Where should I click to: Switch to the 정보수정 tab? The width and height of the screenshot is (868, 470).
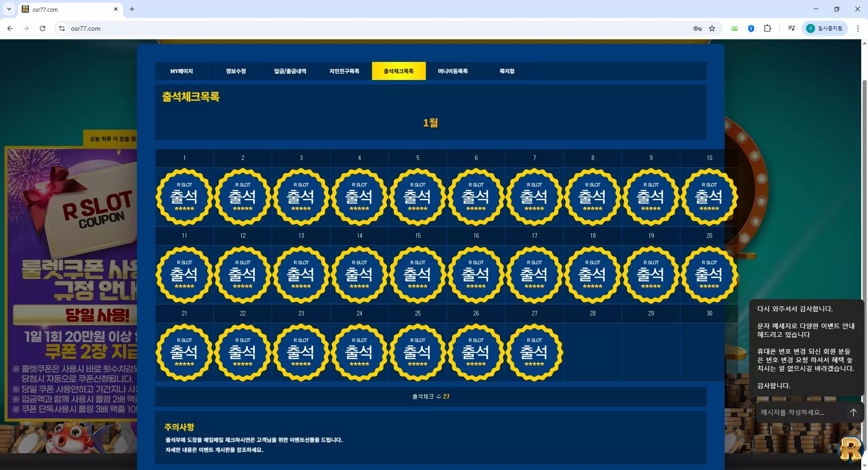coord(236,71)
